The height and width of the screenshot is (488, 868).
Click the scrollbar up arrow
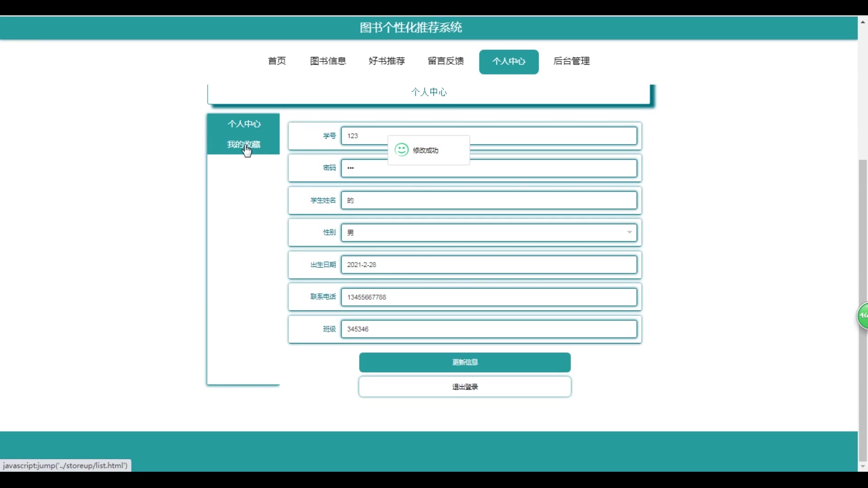coord(863,22)
